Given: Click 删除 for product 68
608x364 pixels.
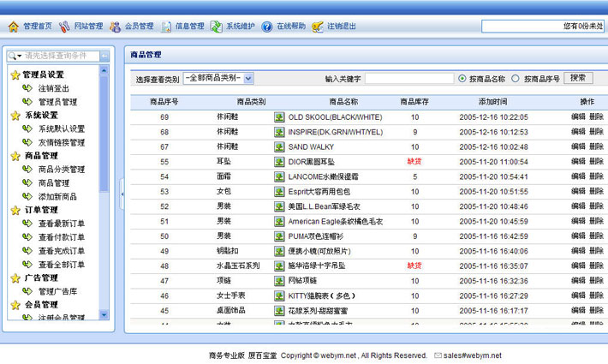Looking at the screenshot, I should point(596,132).
